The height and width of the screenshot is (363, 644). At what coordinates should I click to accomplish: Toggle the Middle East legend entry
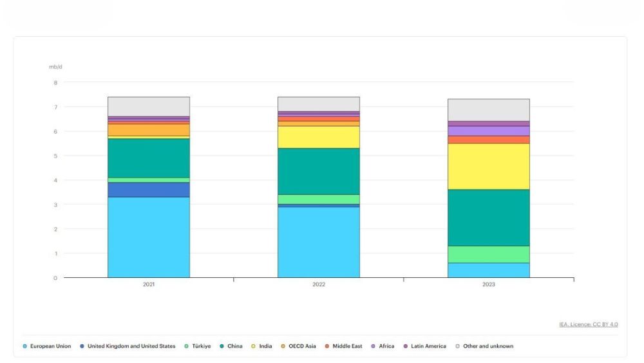pos(343,346)
